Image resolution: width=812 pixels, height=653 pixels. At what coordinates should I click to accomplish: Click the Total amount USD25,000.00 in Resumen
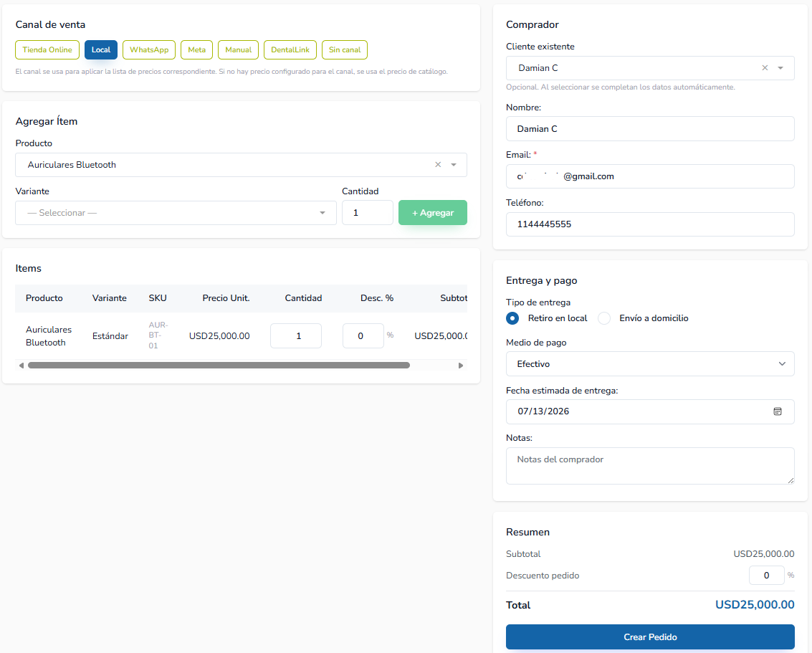tap(755, 605)
